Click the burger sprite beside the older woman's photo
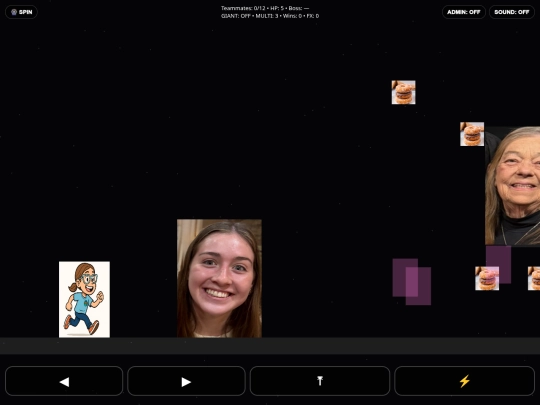 472,134
